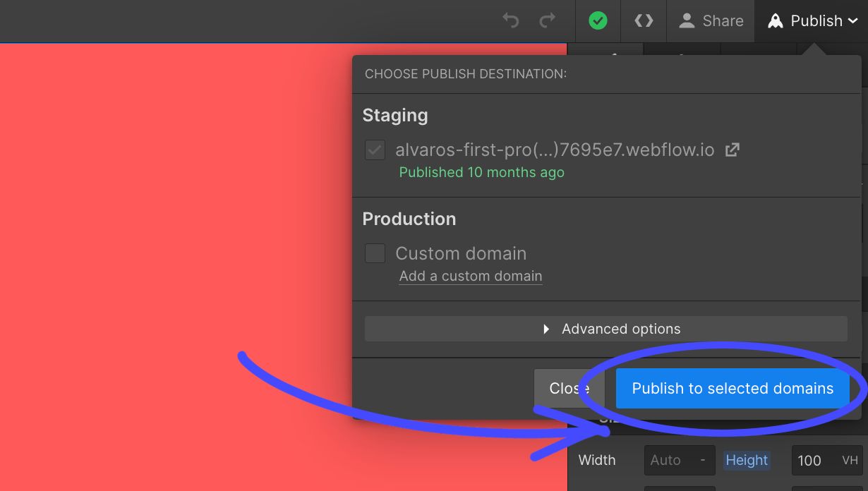Screen dimensions: 868x491
Task: Click the undo arrow icon
Action: coord(512,20)
